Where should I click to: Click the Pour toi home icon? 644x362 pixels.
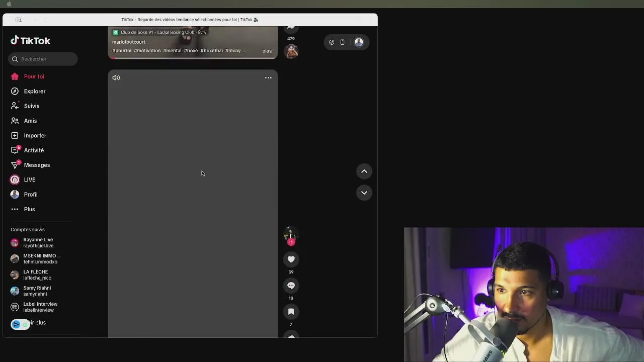(x=15, y=76)
